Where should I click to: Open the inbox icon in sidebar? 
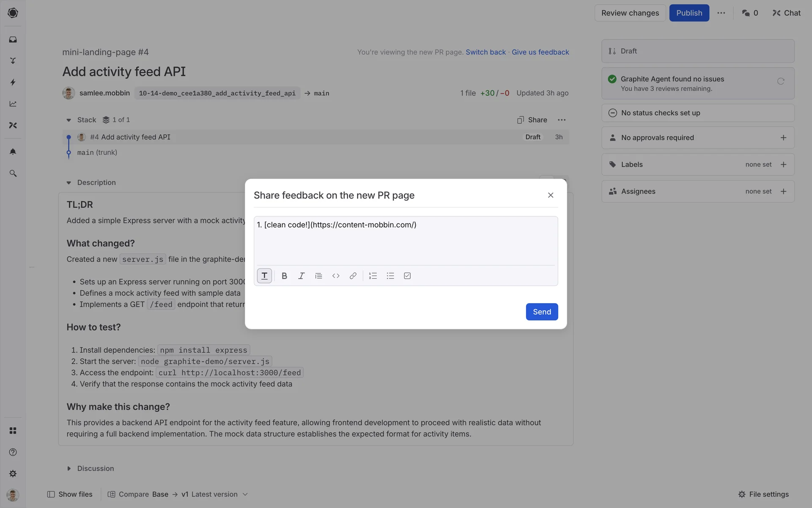pos(13,39)
